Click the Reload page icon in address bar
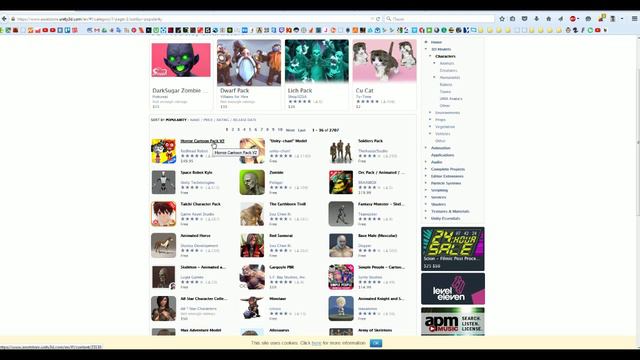This screenshot has height=360, width=640. [x=378, y=19]
